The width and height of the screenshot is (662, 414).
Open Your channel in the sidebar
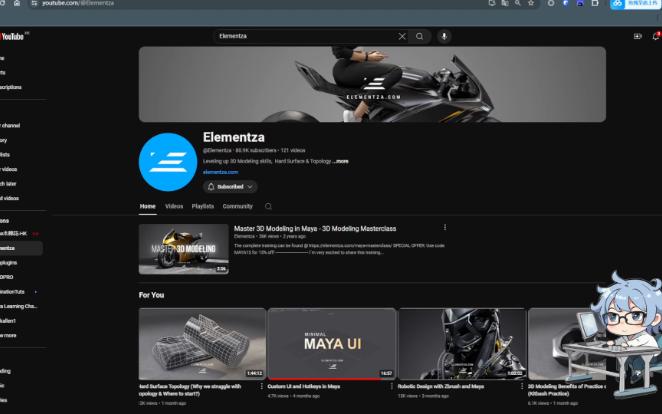click(10, 126)
